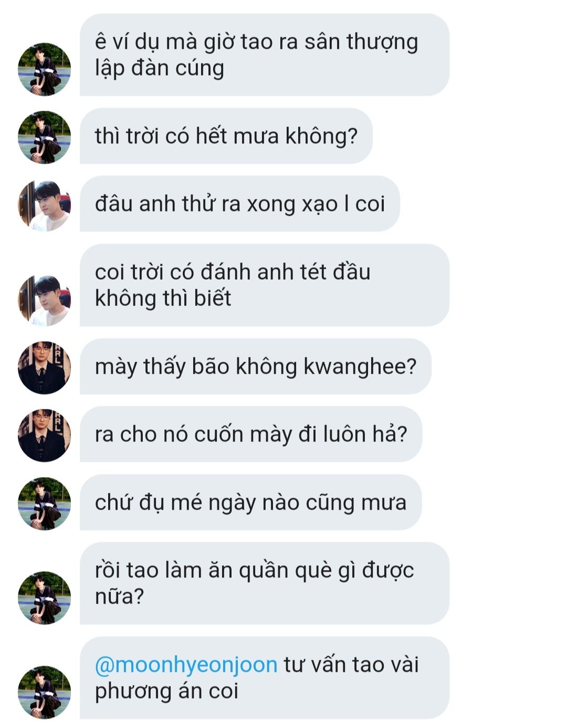567x728 pixels.
Task: Select the 'thì trời có hết mưa không?' bubble
Action: tap(226, 136)
